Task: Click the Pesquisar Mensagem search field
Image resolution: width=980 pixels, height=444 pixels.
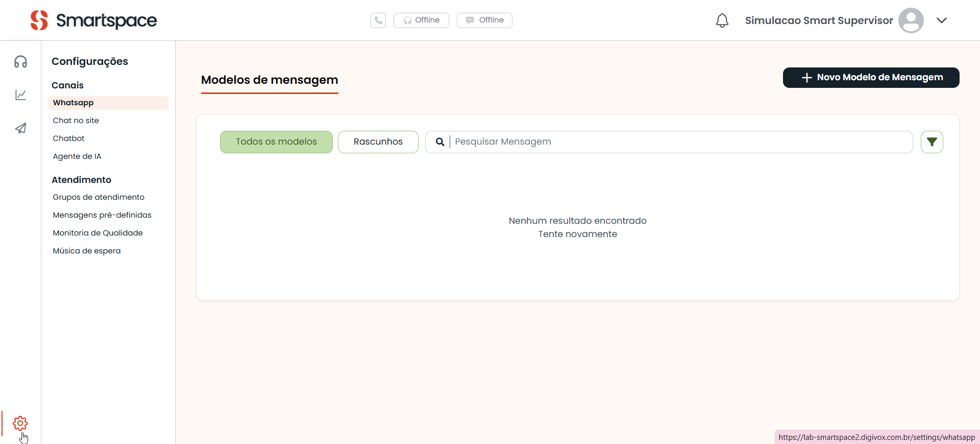Action: 679,142
